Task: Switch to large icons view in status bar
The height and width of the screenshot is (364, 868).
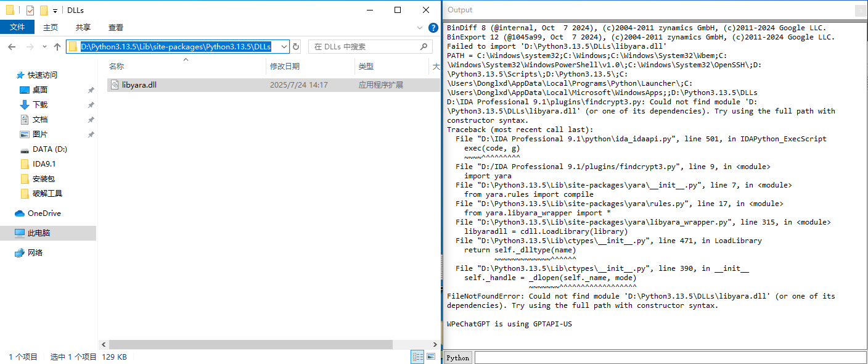Action: pos(430,357)
